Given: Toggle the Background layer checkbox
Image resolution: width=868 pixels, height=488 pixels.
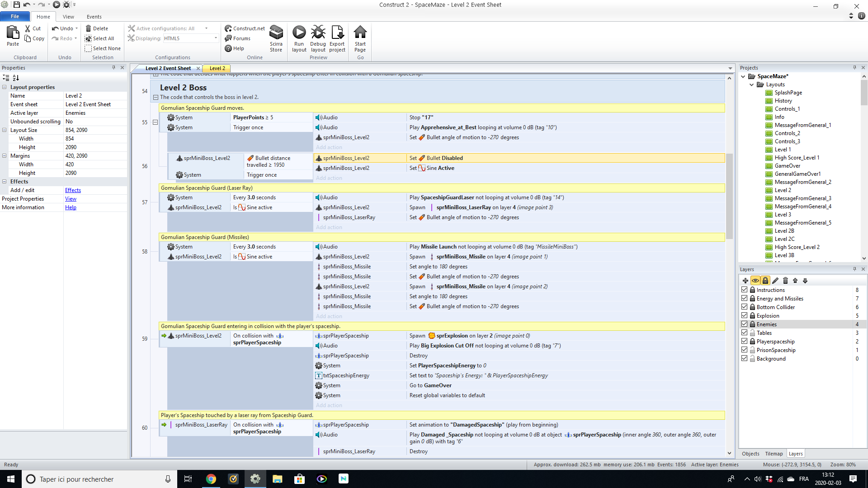Looking at the screenshot, I should pyautogui.click(x=745, y=358).
